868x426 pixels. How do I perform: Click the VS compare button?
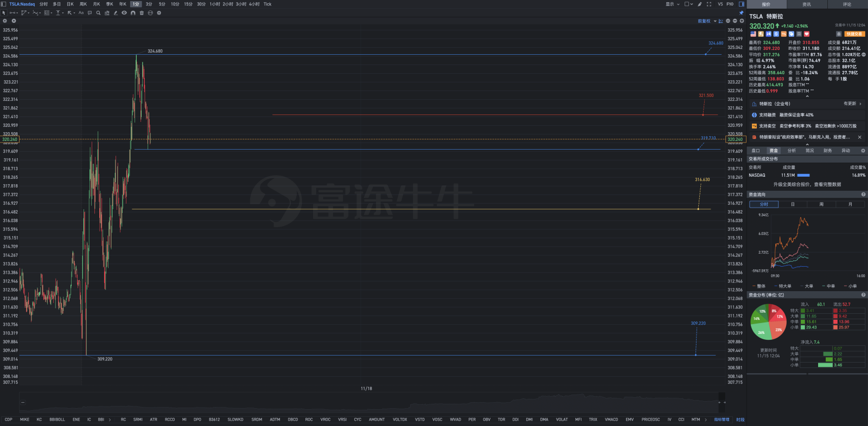click(720, 4)
